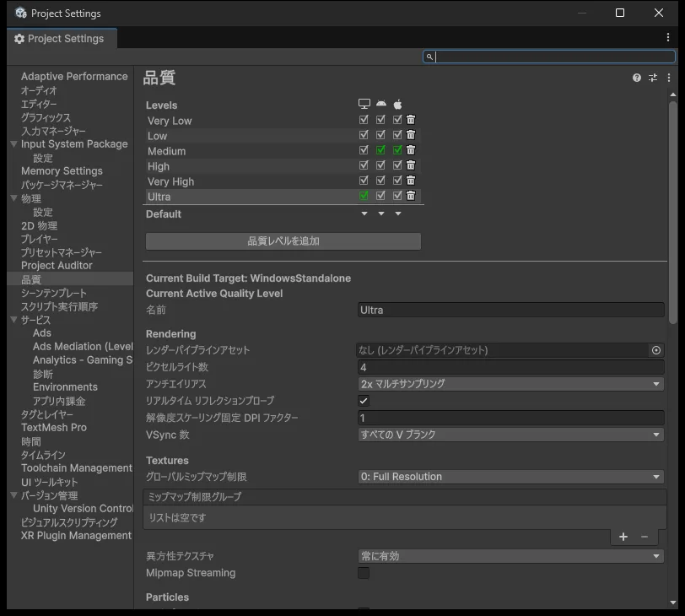
Task: Click the Unity icon in title bar
Action: [21, 14]
